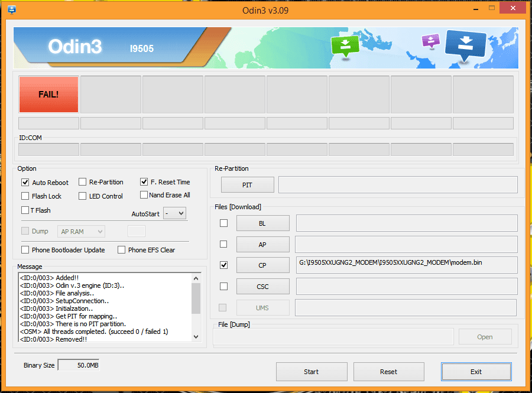
Task: Click the Reset button
Action: pos(389,372)
